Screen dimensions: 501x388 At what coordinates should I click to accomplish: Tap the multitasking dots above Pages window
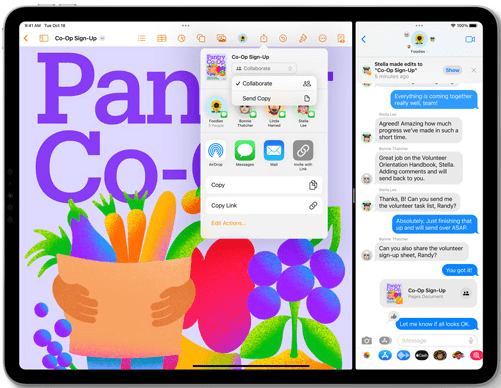tap(186, 25)
